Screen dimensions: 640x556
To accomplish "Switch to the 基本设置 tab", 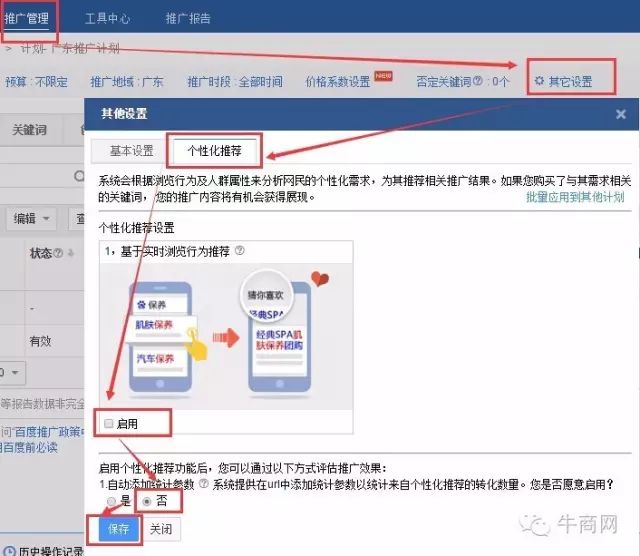I will tap(131, 151).
